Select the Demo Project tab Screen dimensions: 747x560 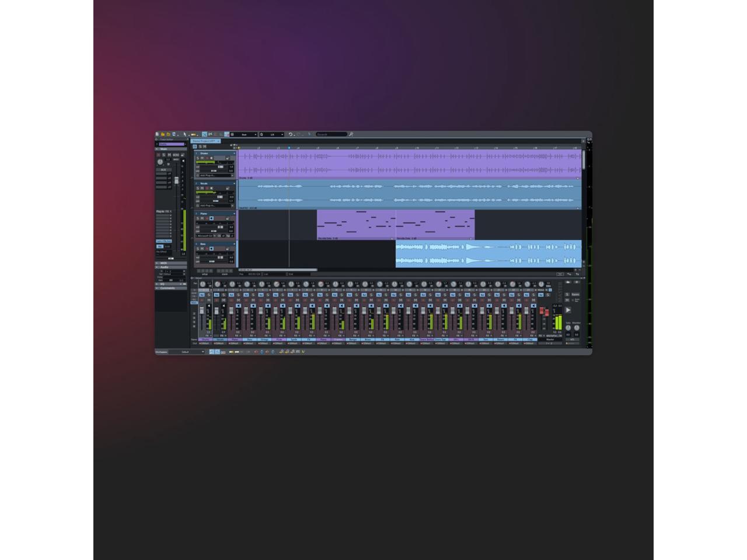click(204, 141)
